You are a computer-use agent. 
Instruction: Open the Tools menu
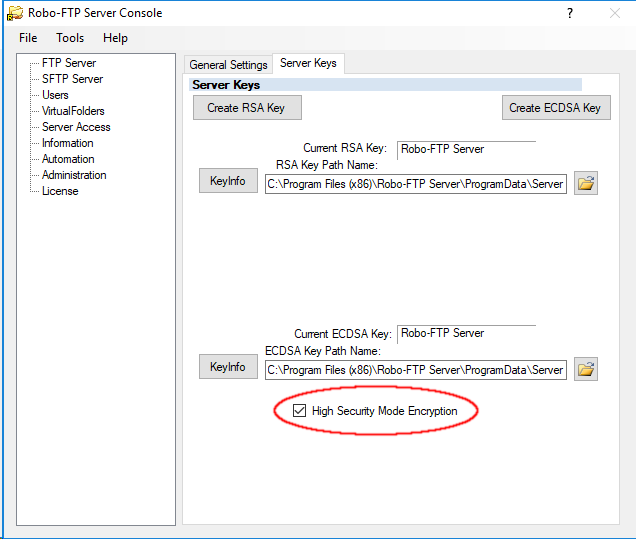[x=70, y=38]
